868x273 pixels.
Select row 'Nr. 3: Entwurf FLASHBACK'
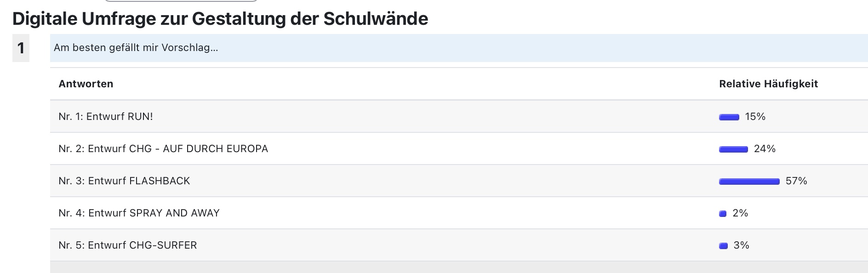(459, 181)
